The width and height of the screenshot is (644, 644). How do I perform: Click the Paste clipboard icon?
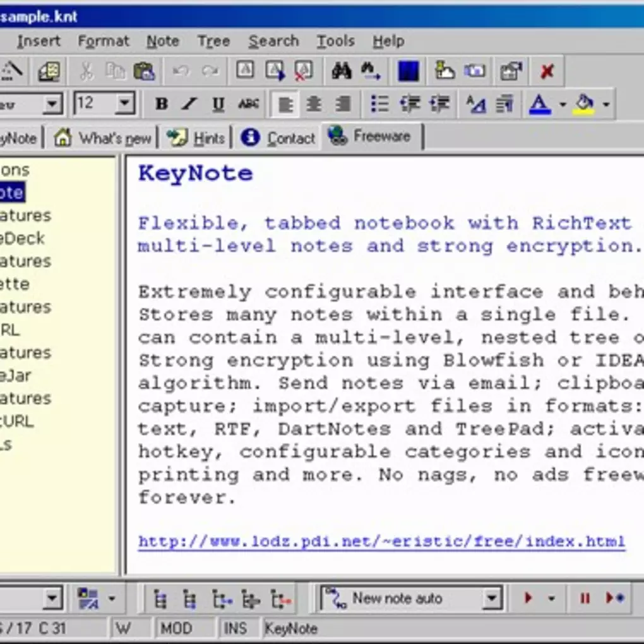point(144,71)
